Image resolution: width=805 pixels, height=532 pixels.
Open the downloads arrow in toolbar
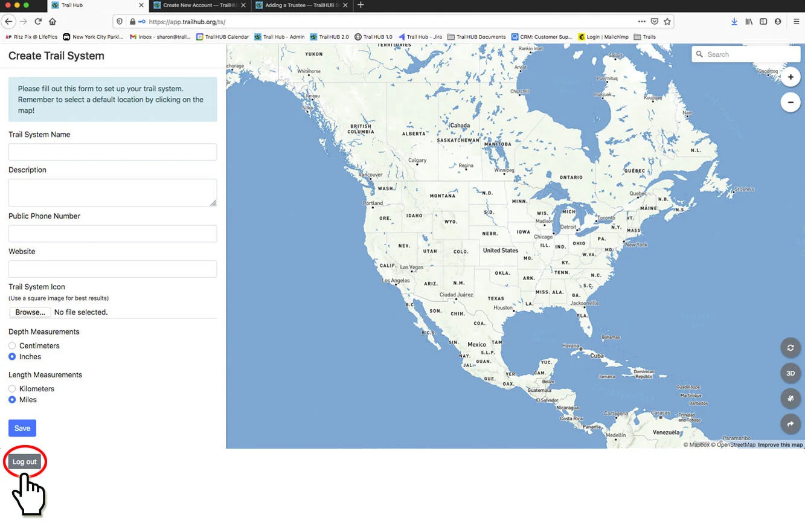(x=734, y=21)
